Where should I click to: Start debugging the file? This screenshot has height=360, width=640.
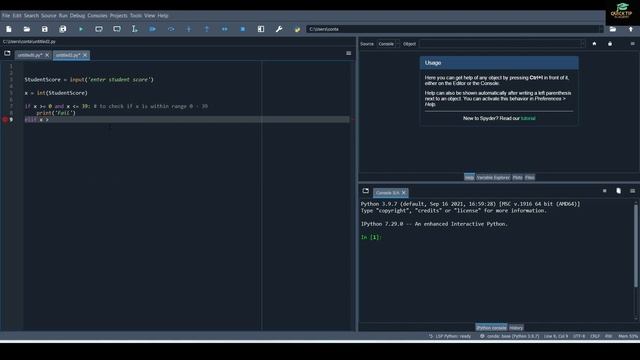point(153,29)
